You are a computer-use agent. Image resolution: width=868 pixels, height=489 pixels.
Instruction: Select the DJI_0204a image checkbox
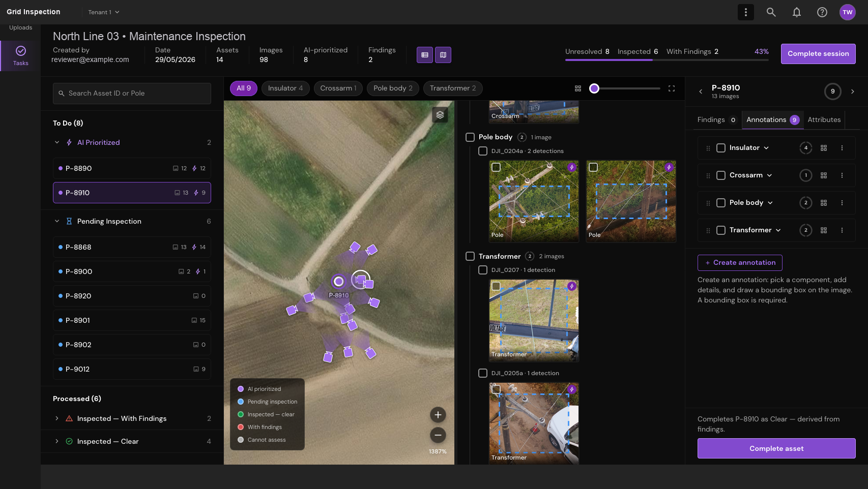(483, 151)
